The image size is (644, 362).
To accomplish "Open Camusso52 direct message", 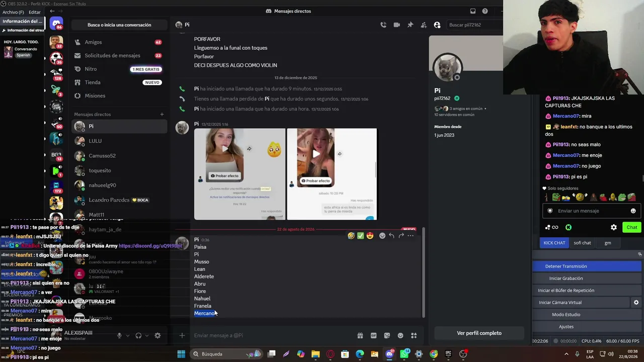I will 119,156.
